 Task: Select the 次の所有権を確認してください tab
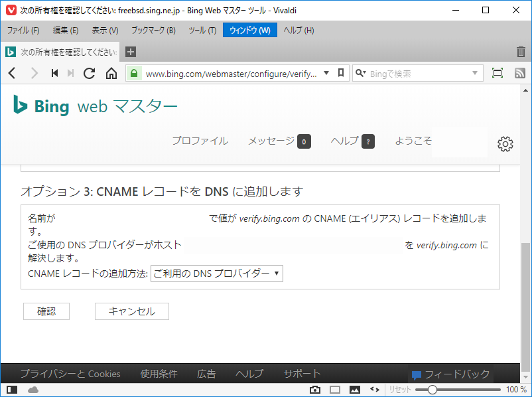60,52
